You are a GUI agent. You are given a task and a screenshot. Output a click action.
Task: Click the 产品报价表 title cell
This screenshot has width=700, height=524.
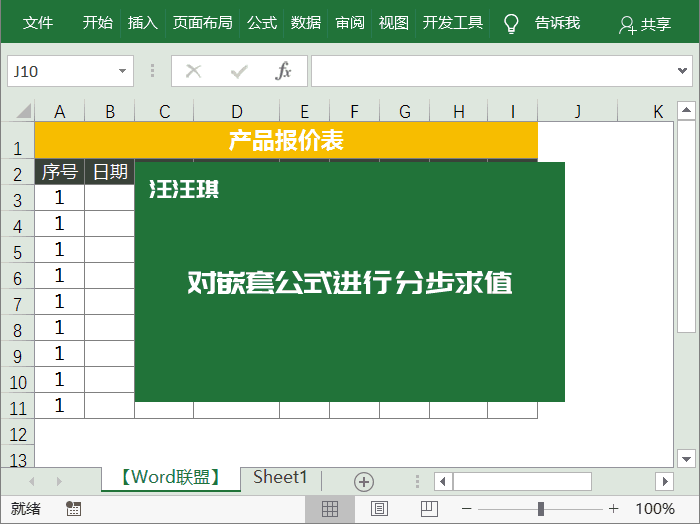(286, 140)
